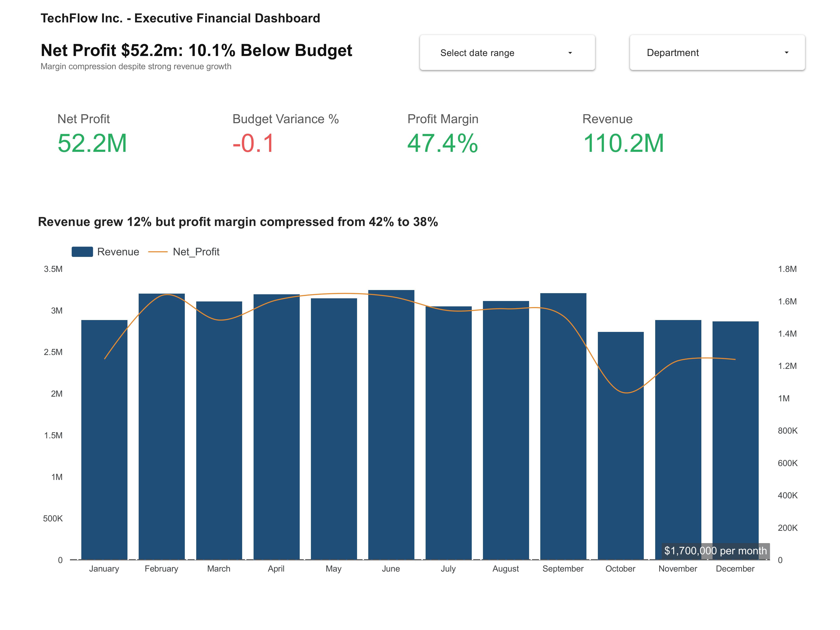Click the Profit Margin 47.4% value
The image size is (840, 630).
(442, 144)
